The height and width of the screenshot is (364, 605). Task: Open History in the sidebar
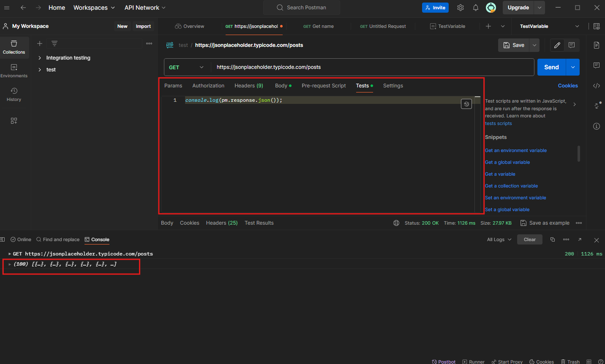14,95
